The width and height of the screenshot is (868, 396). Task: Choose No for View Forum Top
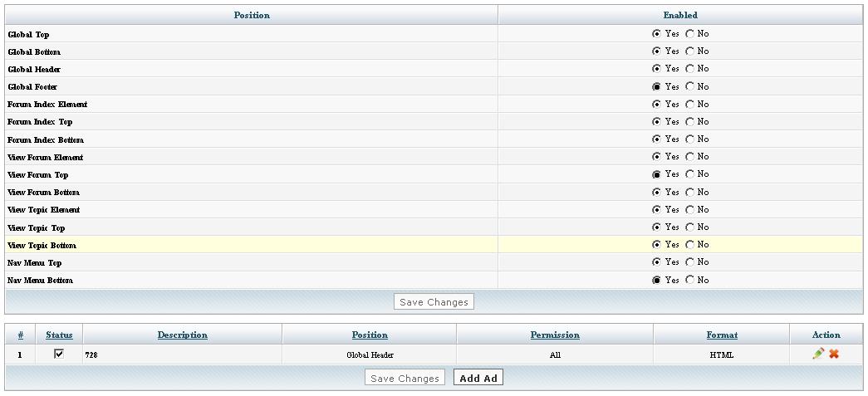[689, 174]
